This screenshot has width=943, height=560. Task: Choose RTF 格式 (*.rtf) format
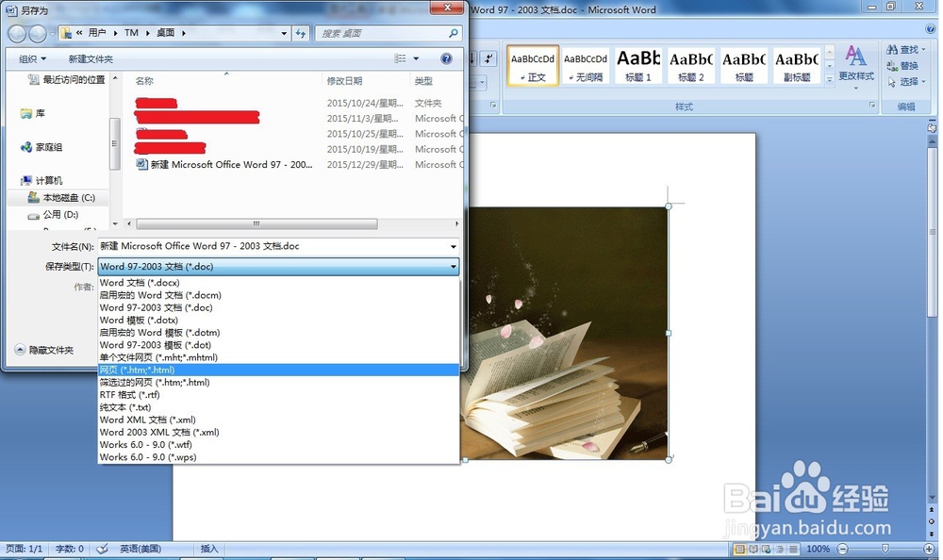[x=278, y=395]
